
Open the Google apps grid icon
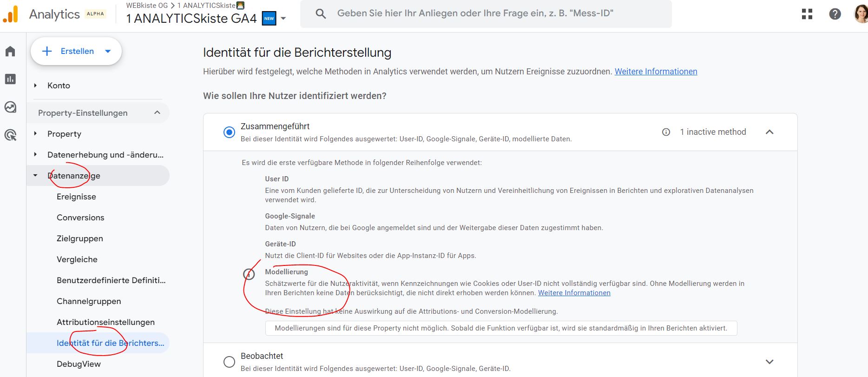pos(807,14)
